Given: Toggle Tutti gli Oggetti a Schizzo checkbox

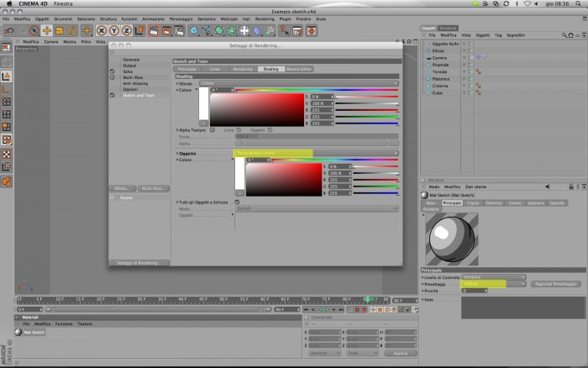Looking at the screenshot, I should click(x=237, y=202).
